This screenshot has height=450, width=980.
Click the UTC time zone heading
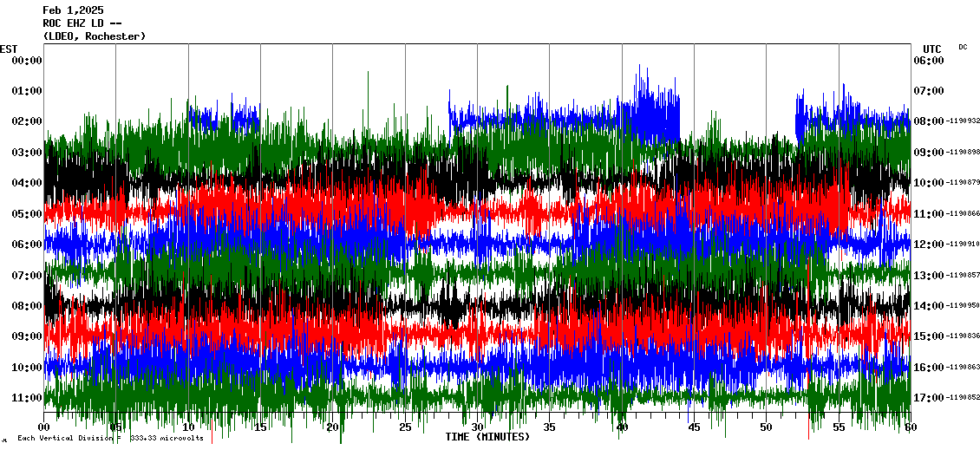932,49
